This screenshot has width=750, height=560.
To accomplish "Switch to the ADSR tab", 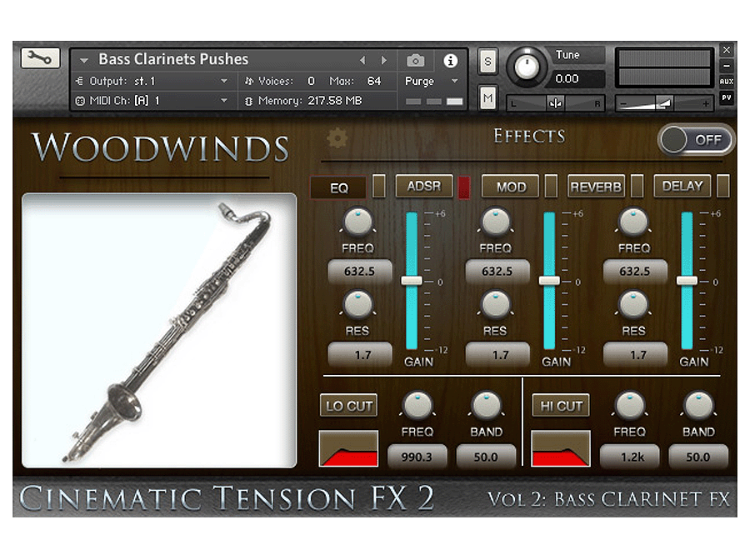I will [x=424, y=186].
